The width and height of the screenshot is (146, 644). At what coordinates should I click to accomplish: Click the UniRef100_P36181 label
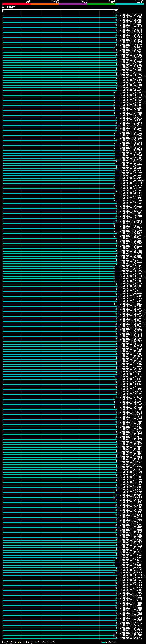pos(131,82)
